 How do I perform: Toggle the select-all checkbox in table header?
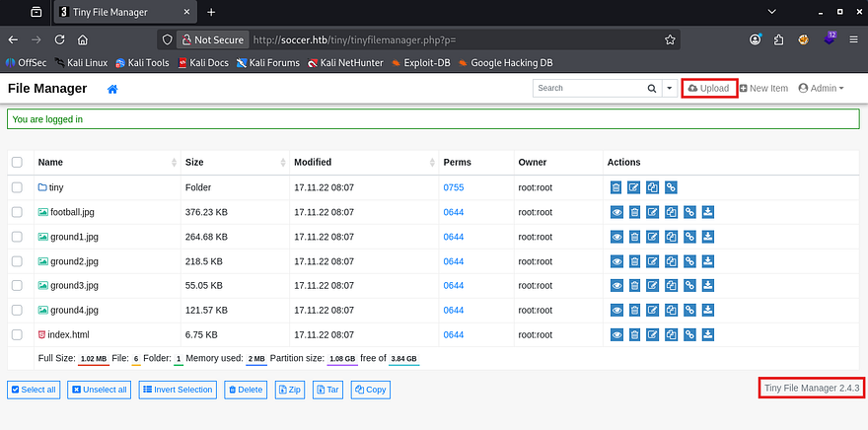point(17,162)
